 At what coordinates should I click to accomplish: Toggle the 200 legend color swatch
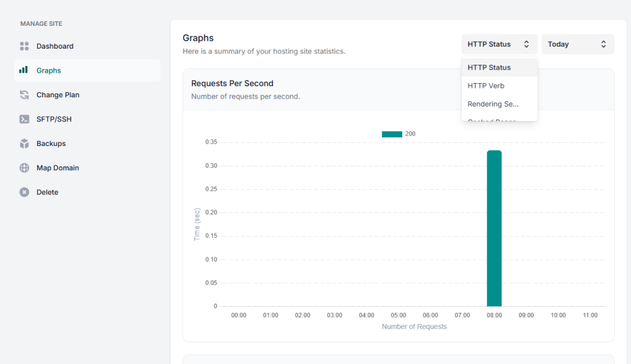tap(392, 134)
